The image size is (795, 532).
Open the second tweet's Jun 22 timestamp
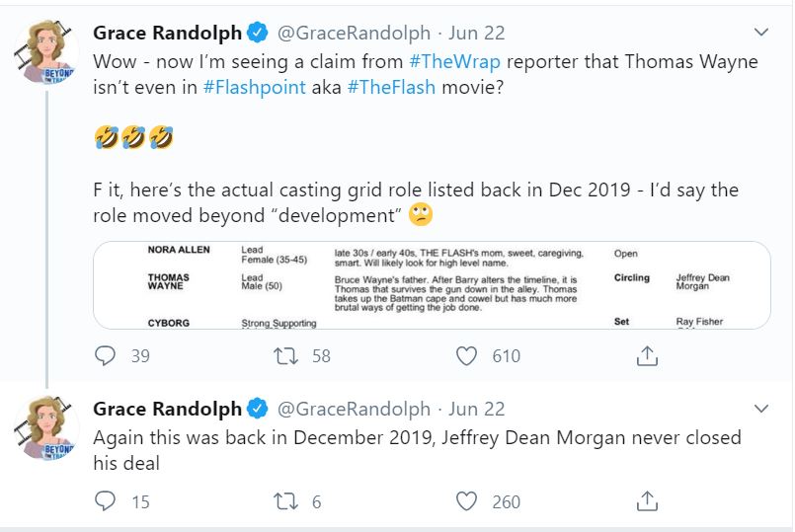coord(477,409)
